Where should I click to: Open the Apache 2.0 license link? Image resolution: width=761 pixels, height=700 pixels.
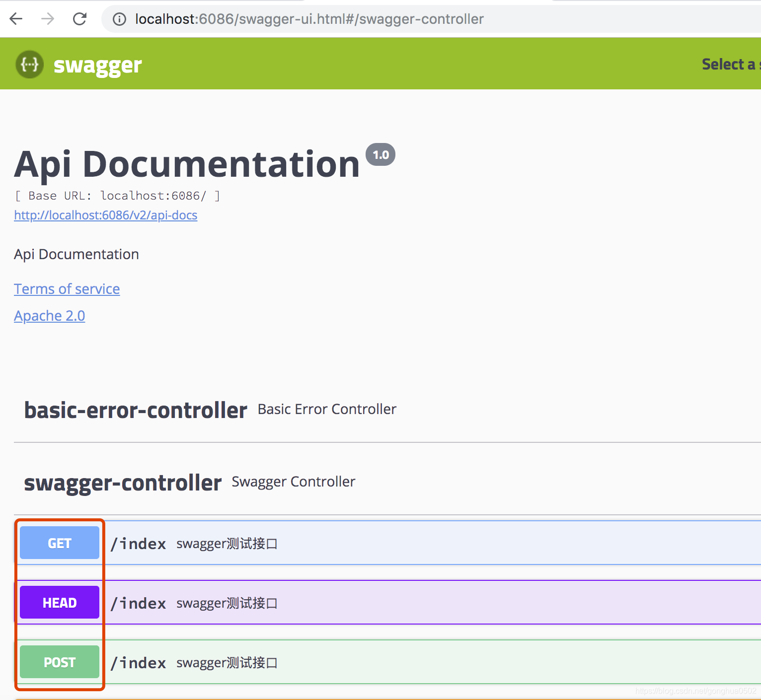click(49, 316)
